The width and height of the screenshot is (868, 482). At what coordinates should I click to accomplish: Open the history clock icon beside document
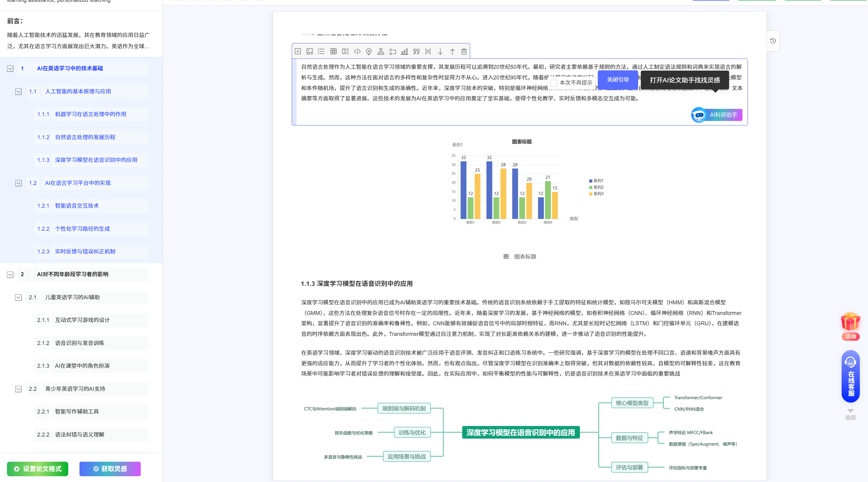tap(773, 41)
